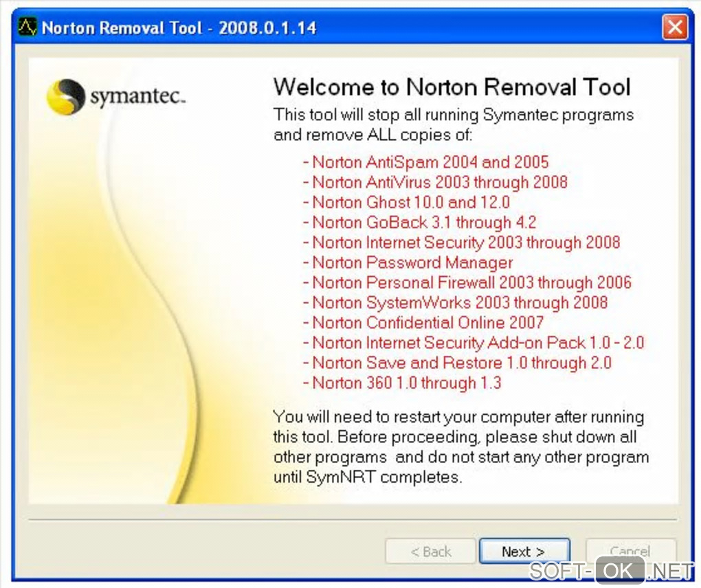Viewport: 701px width, 588px height.
Task: Select the 'Norton 360 1.0 through 1.3' line
Action: (x=402, y=383)
